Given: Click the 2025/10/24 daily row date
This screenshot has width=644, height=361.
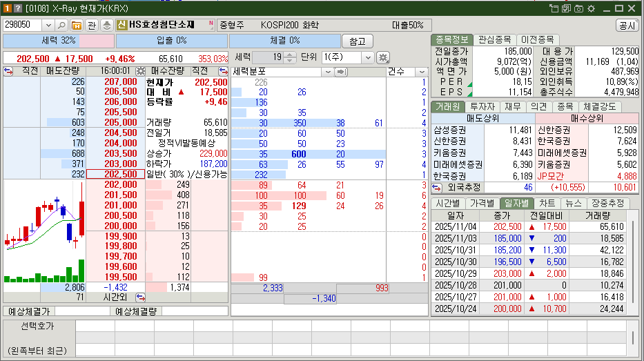Looking at the screenshot, I should point(456,309).
